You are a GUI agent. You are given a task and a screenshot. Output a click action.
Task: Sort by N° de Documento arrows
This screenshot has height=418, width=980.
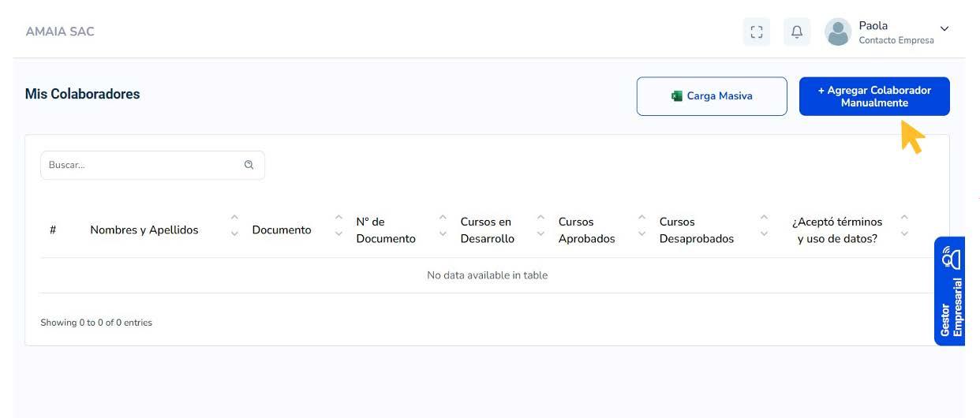[x=443, y=226]
